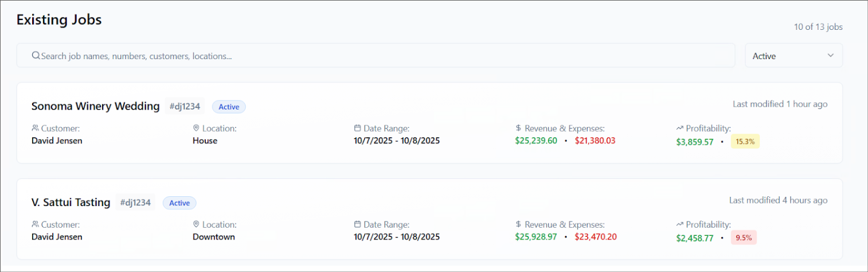
Task: Focus the job search input field
Action: tap(378, 56)
